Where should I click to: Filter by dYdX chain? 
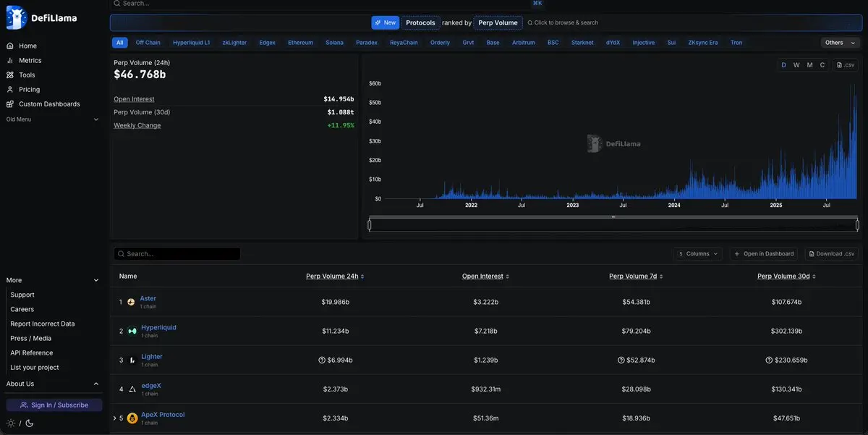(613, 43)
